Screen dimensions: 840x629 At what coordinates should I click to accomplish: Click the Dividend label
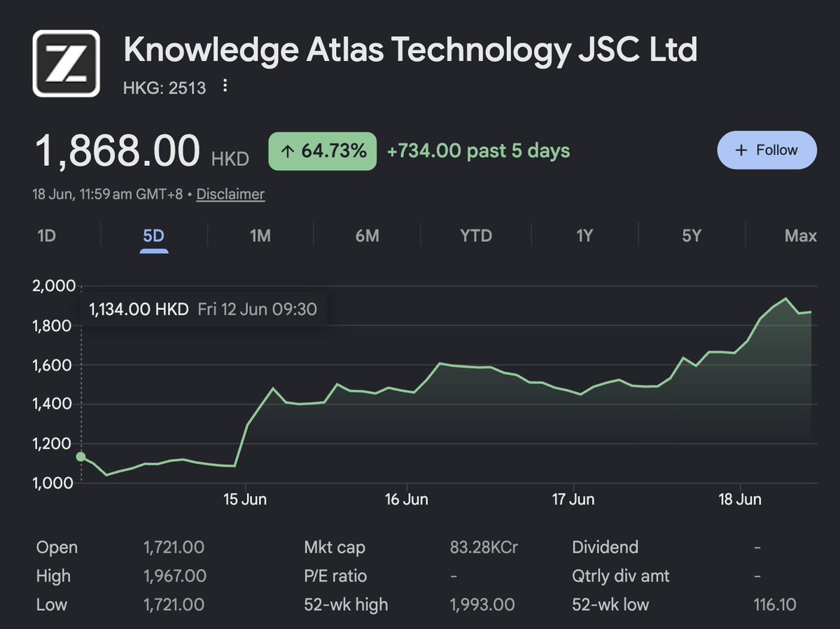pos(605,547)
